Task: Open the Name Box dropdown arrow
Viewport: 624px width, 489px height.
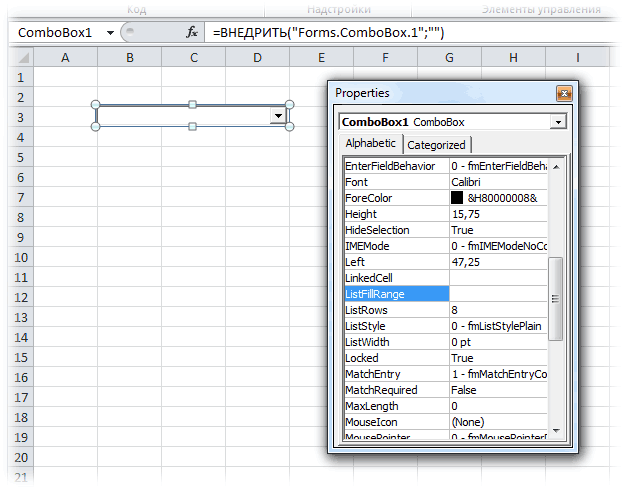Action: click(x=110, y=32)
